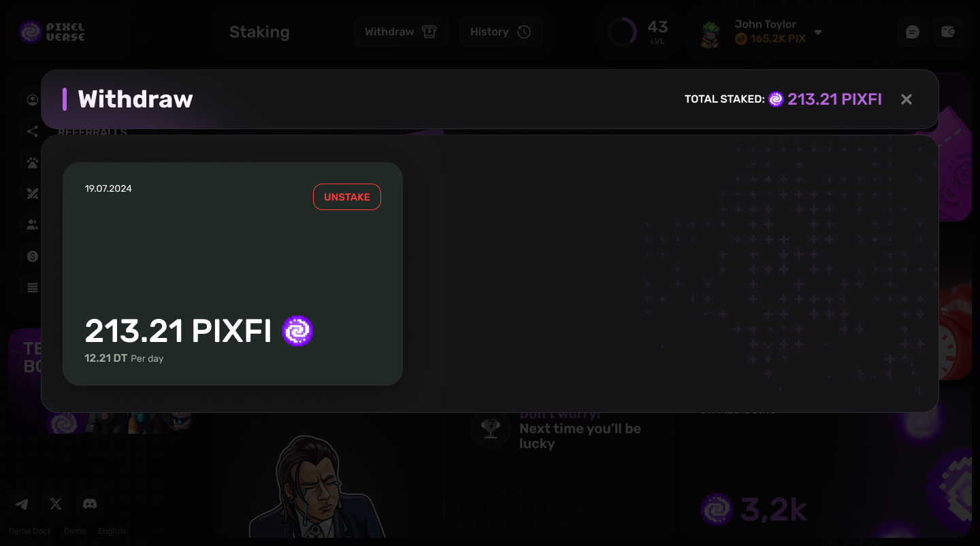Open share icon in sidebar
Viewport: 980px width, 546px height.
[33, 131]
